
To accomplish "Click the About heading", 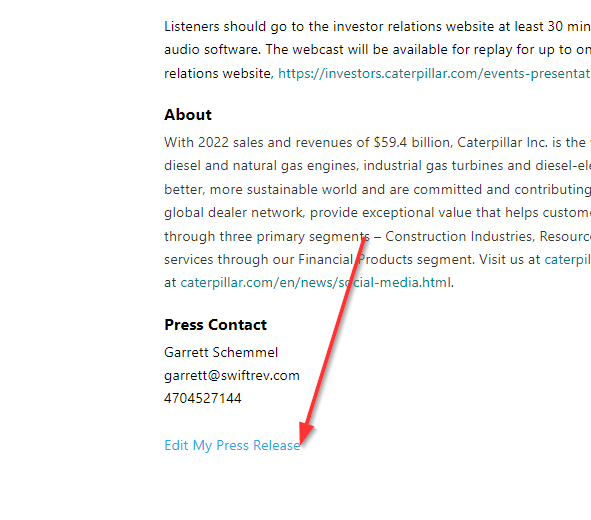I will pos(188,115).
